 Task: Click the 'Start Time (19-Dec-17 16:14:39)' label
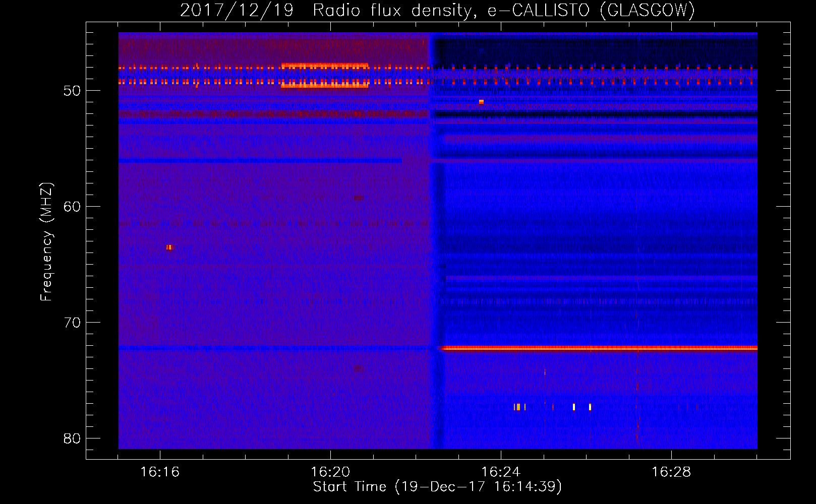[437, 487]
